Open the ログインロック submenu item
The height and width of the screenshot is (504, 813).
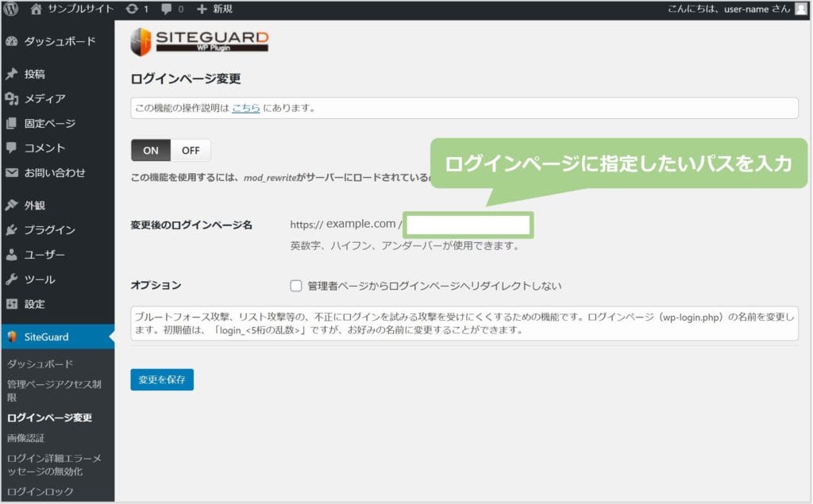pos(40,491)
